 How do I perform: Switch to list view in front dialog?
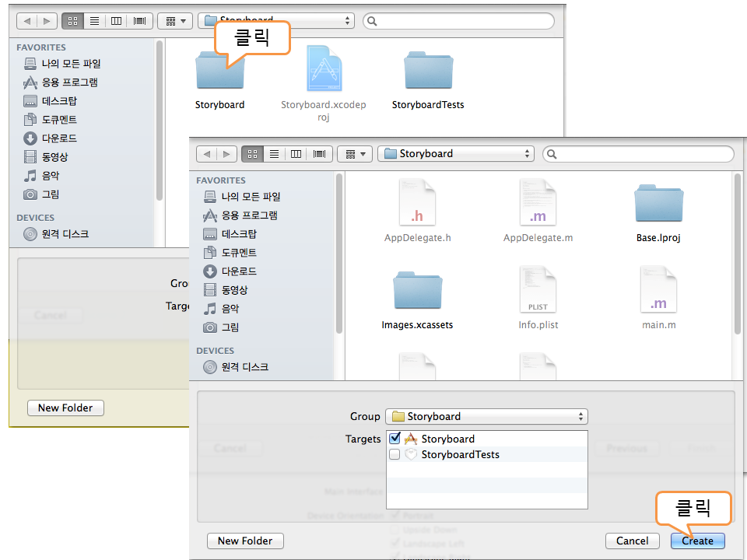[x=274, y=154]
